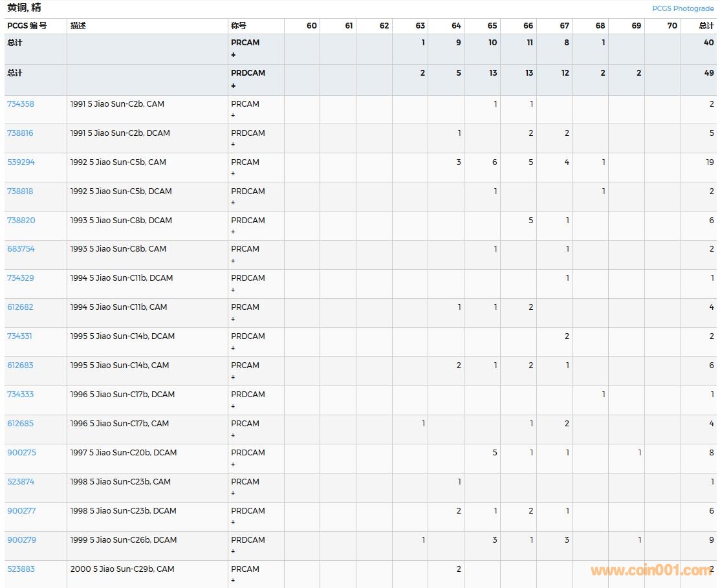Open PCGS number 523883
Image resolution: width=720 pixels, height=588 pixels.
point(21,569)
